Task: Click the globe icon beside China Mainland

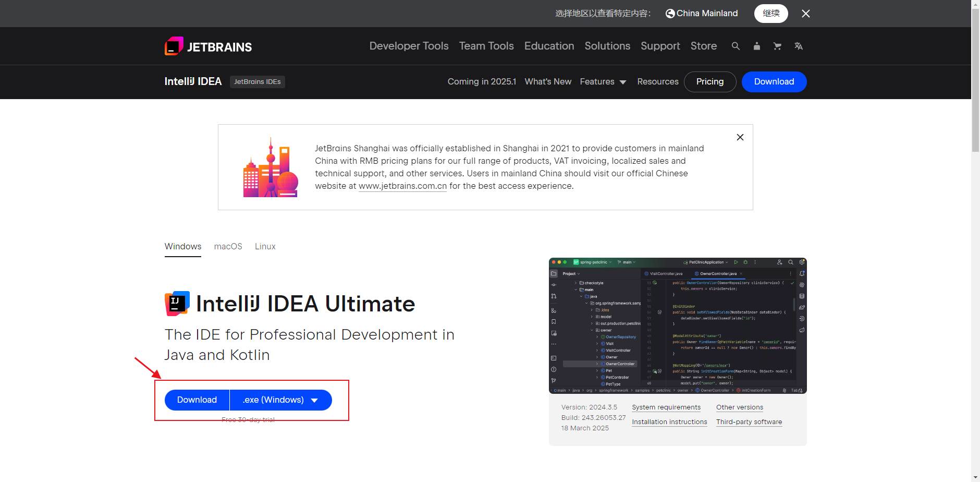Action: (670, 14)
